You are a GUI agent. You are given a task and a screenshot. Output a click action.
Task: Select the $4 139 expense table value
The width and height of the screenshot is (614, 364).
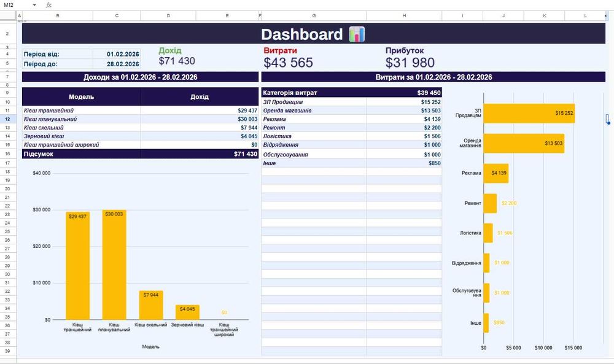404,119
